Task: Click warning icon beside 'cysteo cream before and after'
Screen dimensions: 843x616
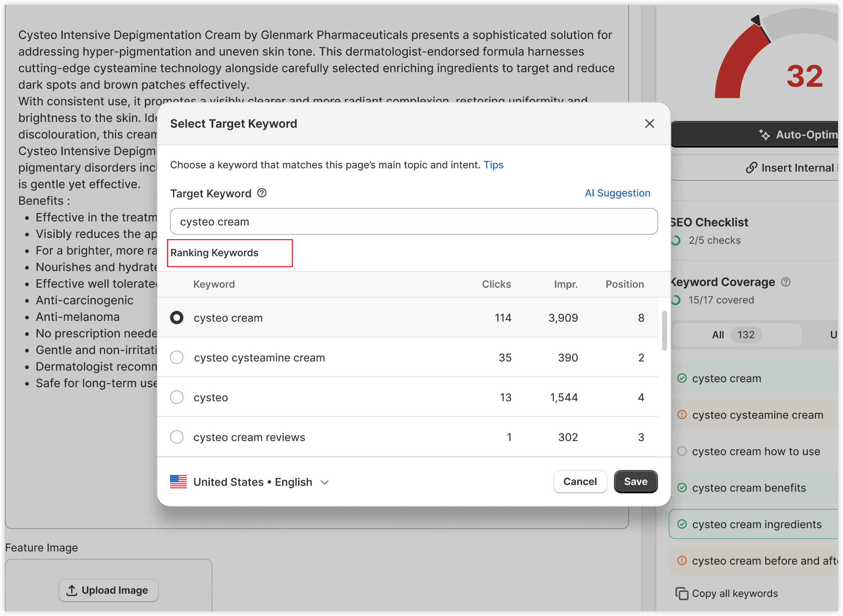Action: point(682,560)
